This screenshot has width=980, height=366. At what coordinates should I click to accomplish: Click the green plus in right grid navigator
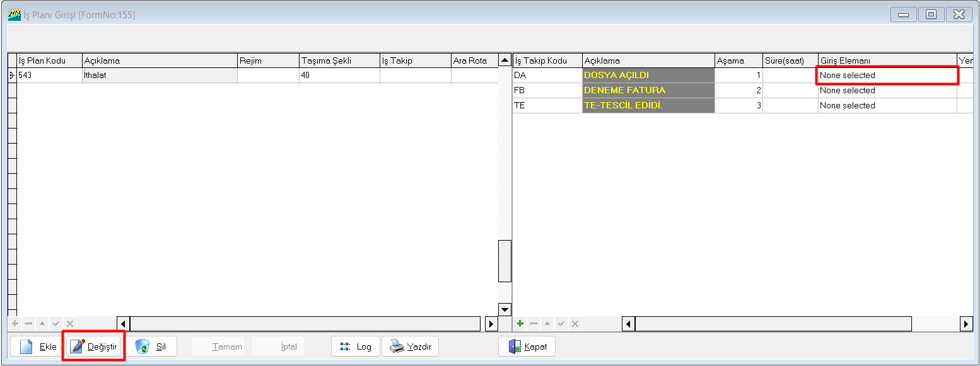point(520,323)
